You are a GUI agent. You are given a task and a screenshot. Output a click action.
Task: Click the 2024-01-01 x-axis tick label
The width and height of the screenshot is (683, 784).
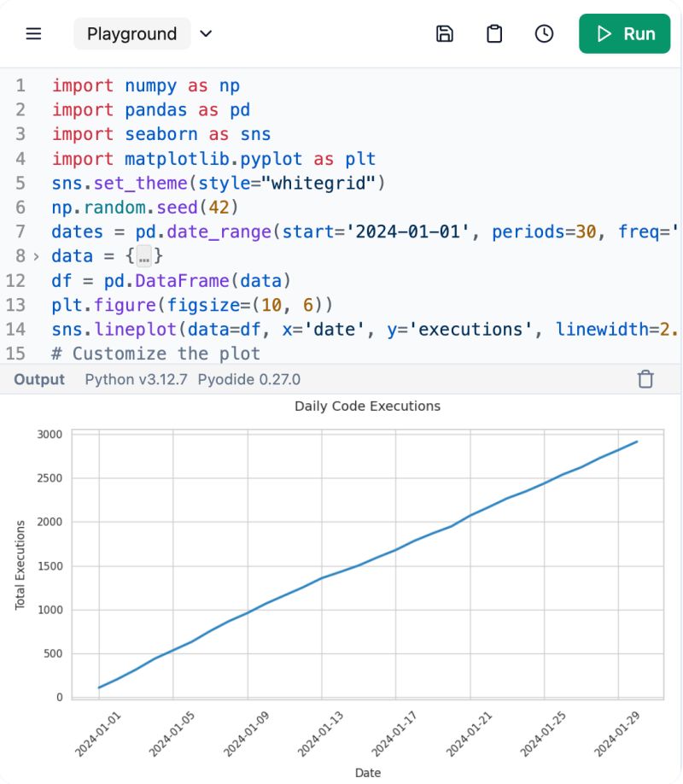coord(98,734)
